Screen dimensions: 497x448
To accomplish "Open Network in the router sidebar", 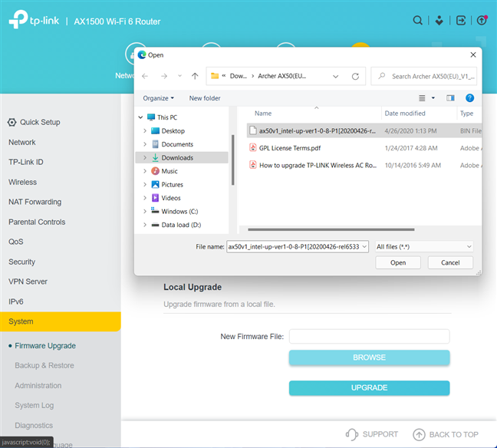I will 22,143.
